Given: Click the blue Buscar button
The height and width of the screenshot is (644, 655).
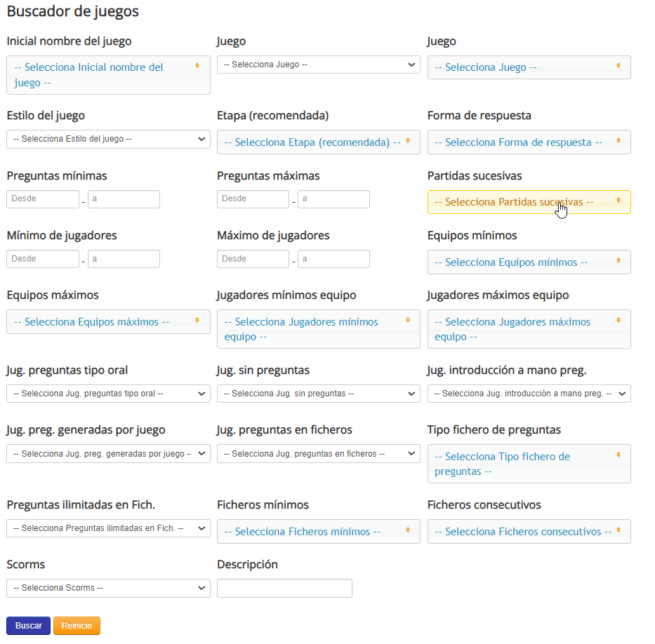Looking at the screenshot, I should pyautogui.click(x=28, y=626).
